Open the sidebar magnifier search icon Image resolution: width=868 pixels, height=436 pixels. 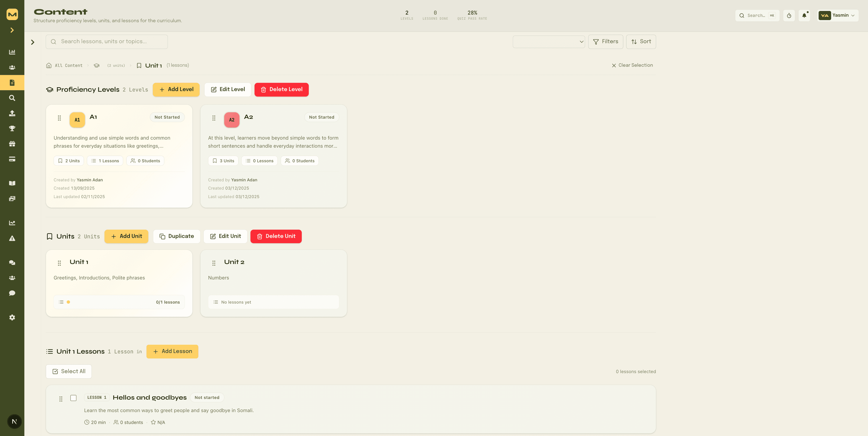click(x=12, y=98)
